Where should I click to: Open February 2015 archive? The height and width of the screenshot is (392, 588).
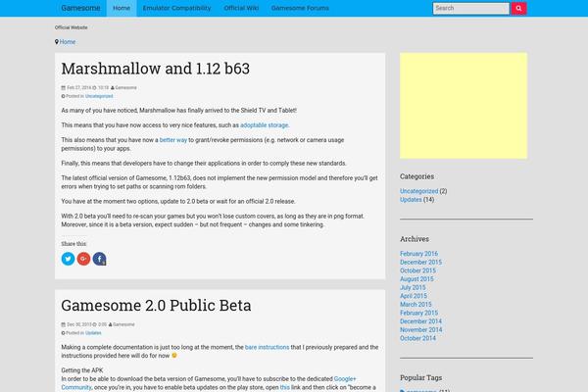418,313
